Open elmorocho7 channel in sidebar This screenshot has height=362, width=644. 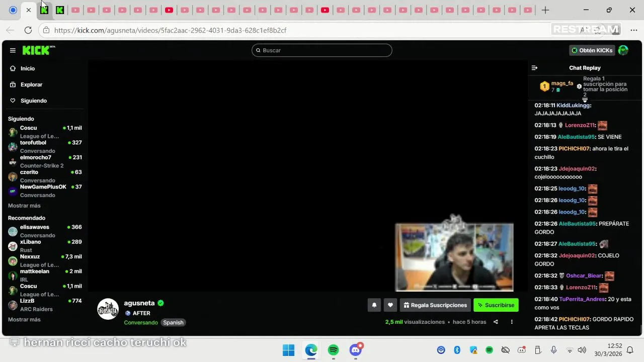point(44,161)
